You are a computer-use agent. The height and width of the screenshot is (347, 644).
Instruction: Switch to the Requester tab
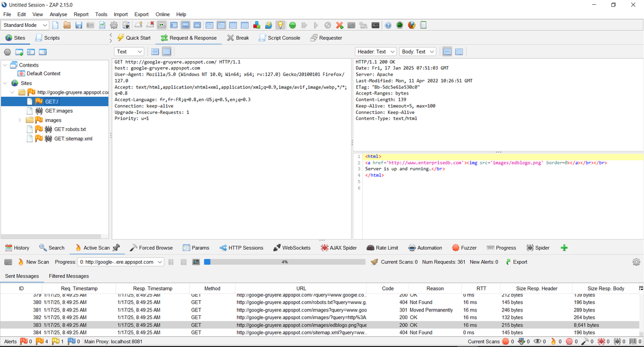[x=326, y=38]
